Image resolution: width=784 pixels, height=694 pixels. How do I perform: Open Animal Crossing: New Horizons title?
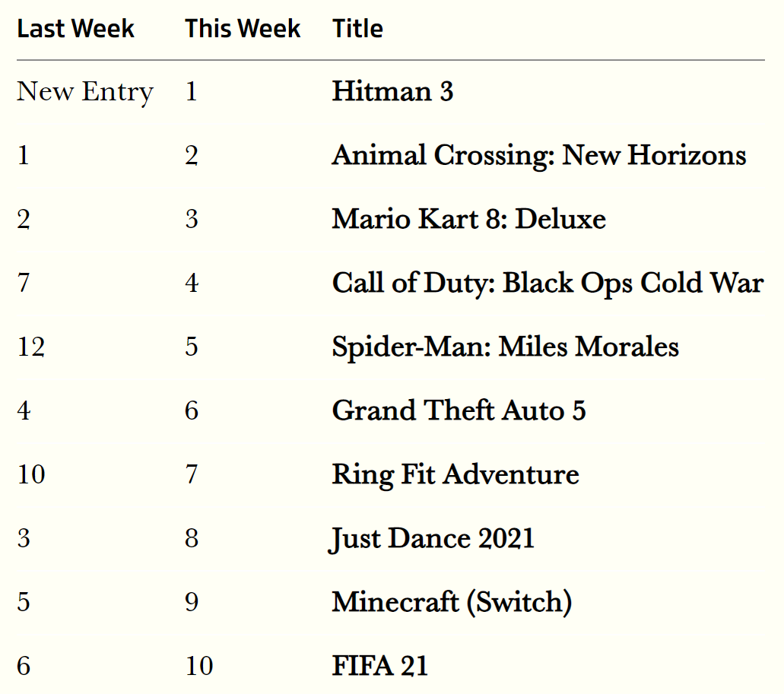point(538,156)
